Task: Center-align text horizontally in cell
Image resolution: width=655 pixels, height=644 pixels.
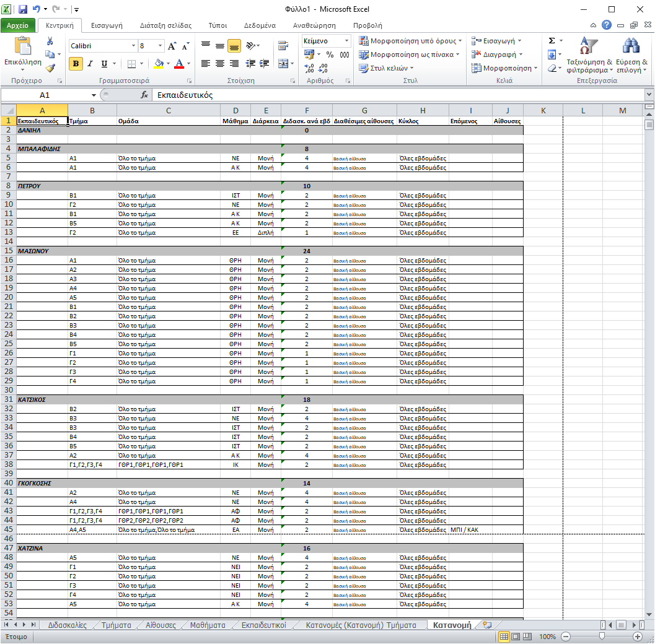Action: pos(220,64)
